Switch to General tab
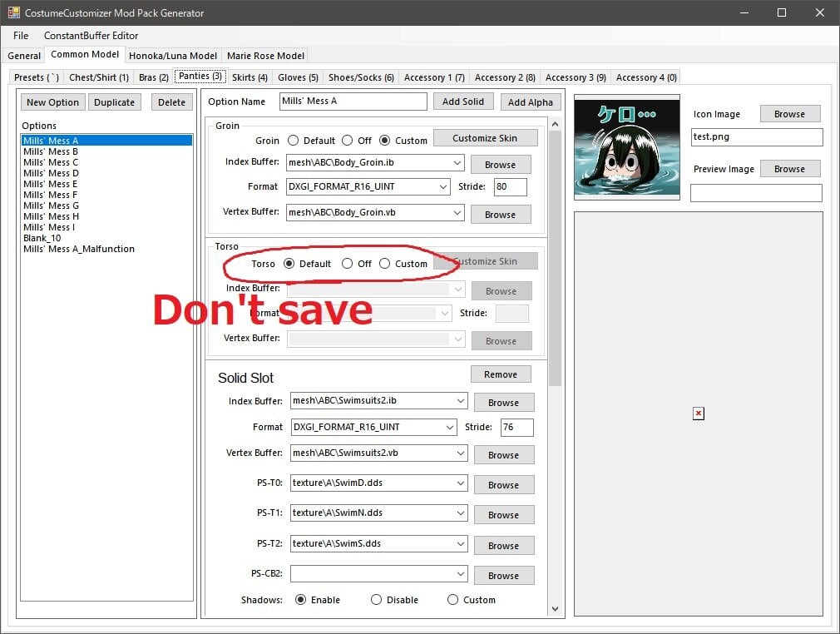The width and height of the screenshot is (840, 634). tap(24, 56)
